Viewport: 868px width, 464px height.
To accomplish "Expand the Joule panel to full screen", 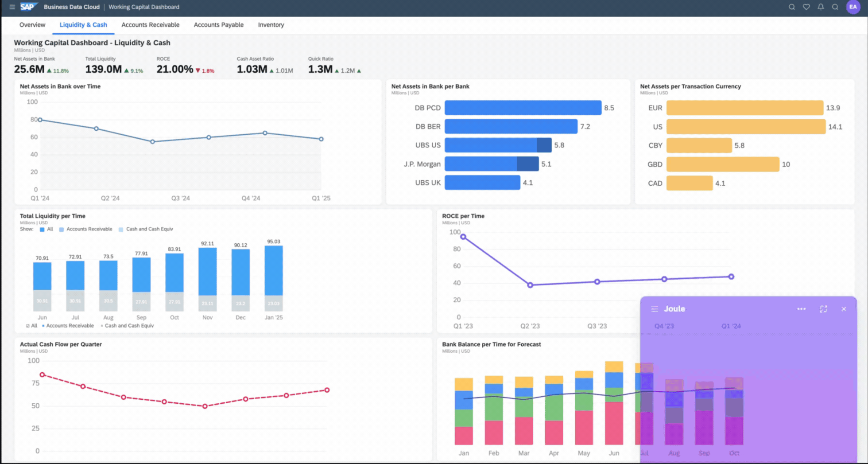I will tap(823, 309).
